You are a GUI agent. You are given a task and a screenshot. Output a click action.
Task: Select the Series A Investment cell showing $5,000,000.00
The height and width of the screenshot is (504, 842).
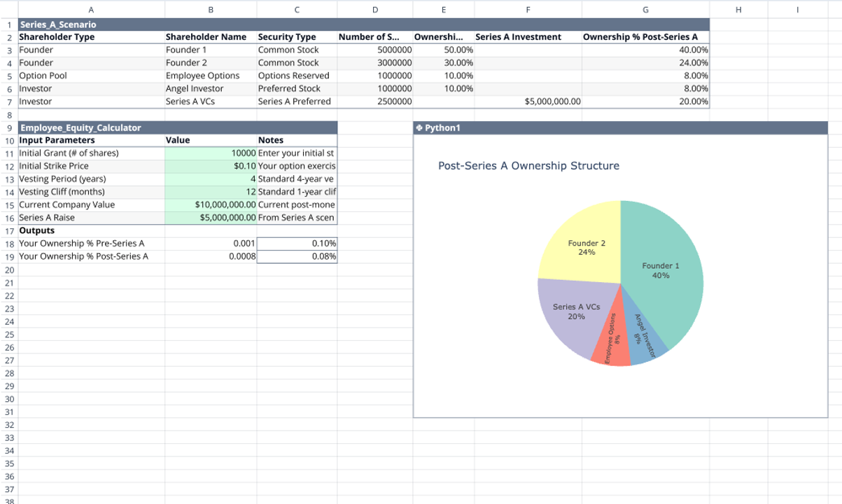tap(529, 101)
